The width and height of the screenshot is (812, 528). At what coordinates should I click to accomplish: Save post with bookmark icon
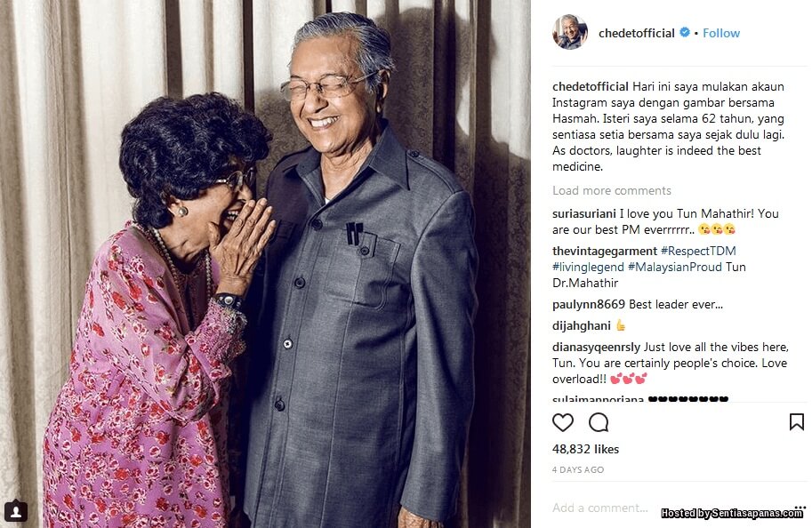point(797,422)
